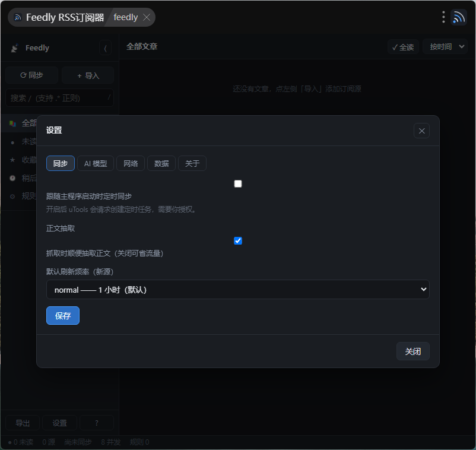Click the 尚未同步 status text
Screen dimensions: 476x450
(78, 442)
